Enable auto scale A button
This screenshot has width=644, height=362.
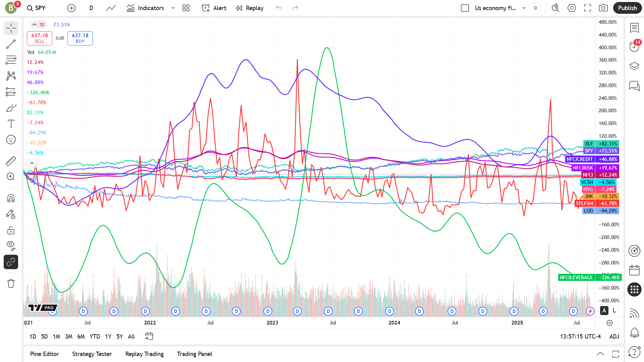coord(604,310)
